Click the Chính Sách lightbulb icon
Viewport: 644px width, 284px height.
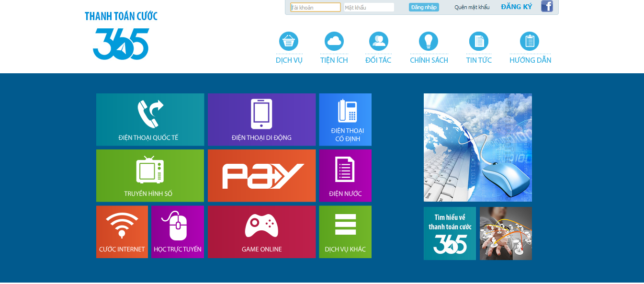[429, 41]
